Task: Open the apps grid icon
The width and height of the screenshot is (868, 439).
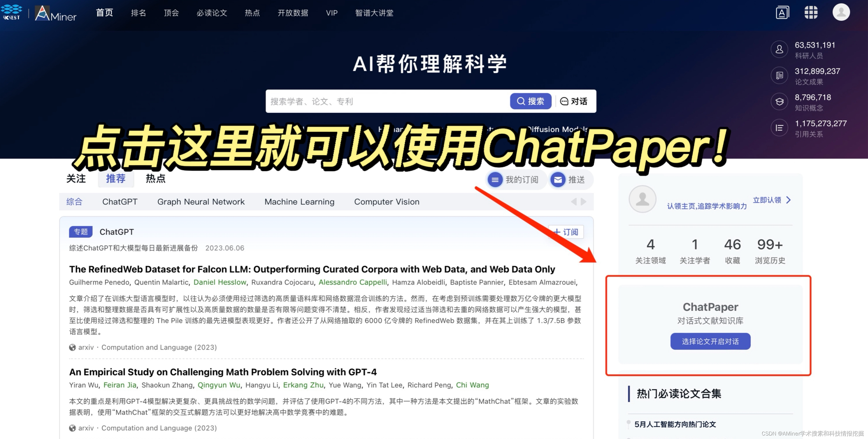Action: pos(811,13)
